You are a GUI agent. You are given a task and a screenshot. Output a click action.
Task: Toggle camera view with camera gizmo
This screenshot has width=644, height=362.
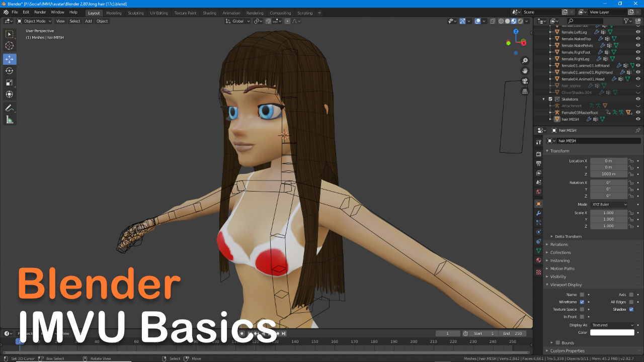[525, 81]
